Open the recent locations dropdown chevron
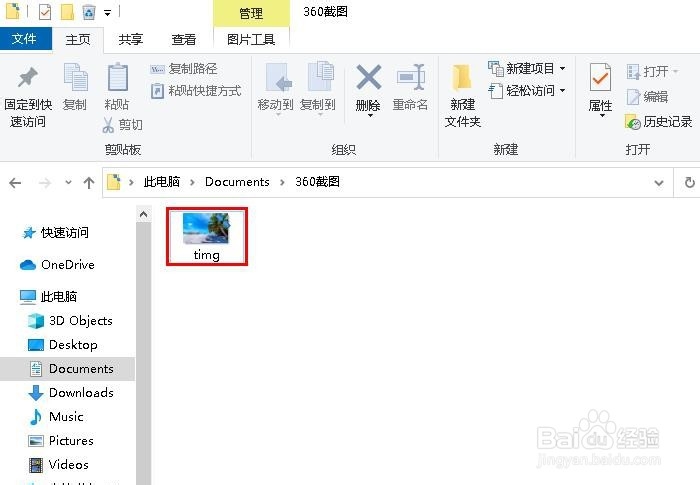 click(x=68, y=183)
